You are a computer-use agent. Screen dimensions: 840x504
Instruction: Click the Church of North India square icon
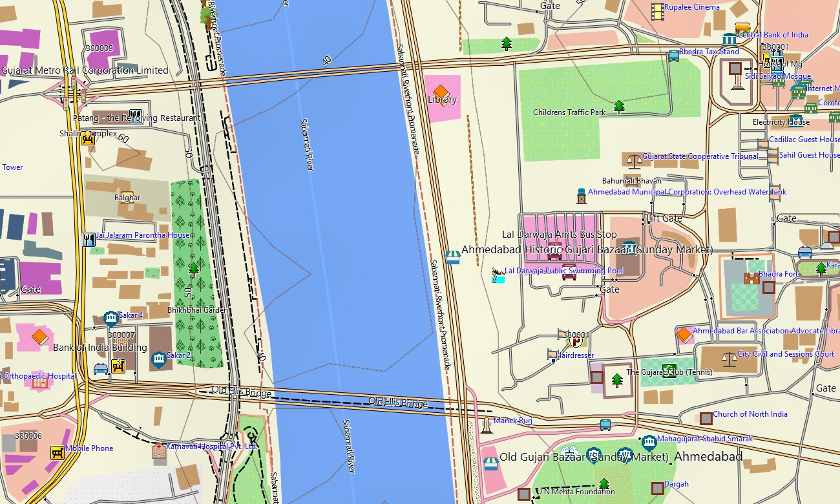(x=706, y=418)
